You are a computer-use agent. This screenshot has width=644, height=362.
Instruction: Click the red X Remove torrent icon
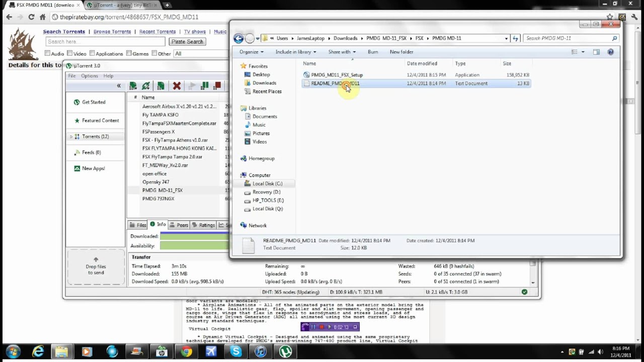[x=177, y=86]
